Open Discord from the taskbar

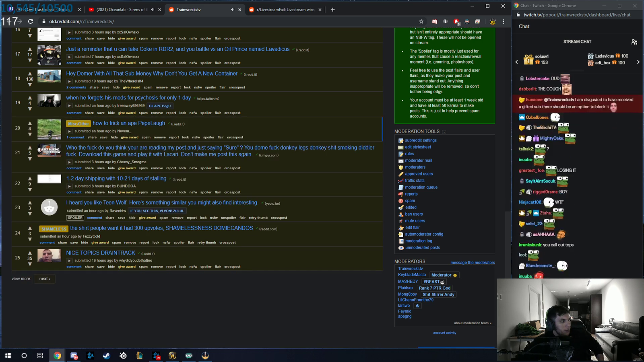pos(74,356)
